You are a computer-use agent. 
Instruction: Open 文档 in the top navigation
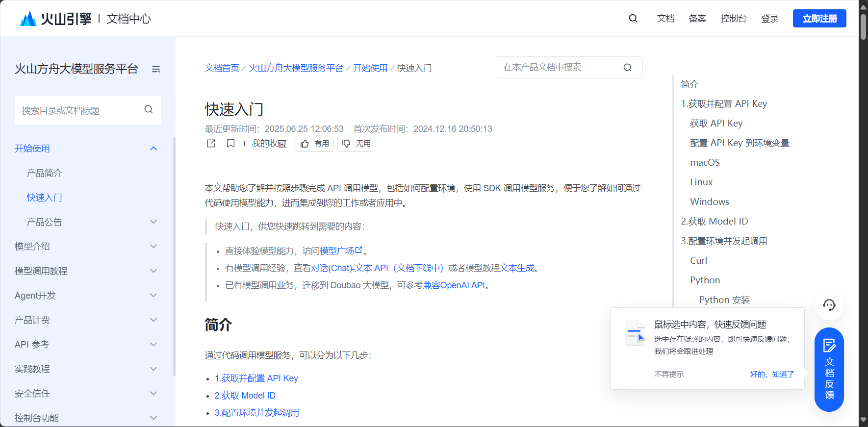(665, 19)
